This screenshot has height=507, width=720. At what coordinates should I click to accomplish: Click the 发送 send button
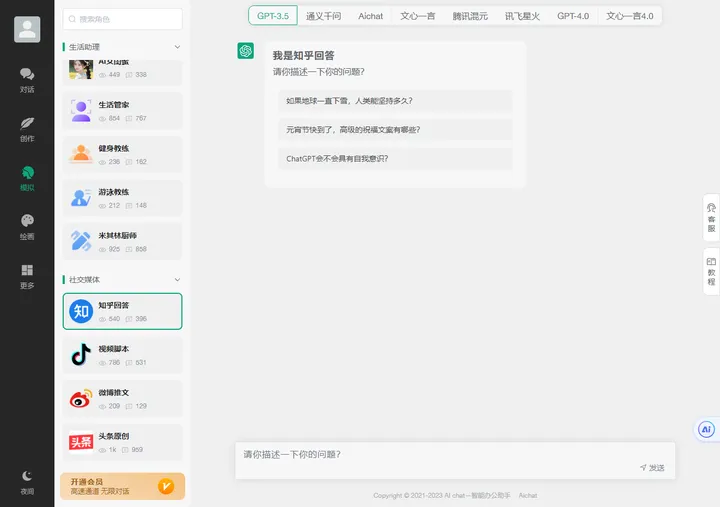coord(652,468)
